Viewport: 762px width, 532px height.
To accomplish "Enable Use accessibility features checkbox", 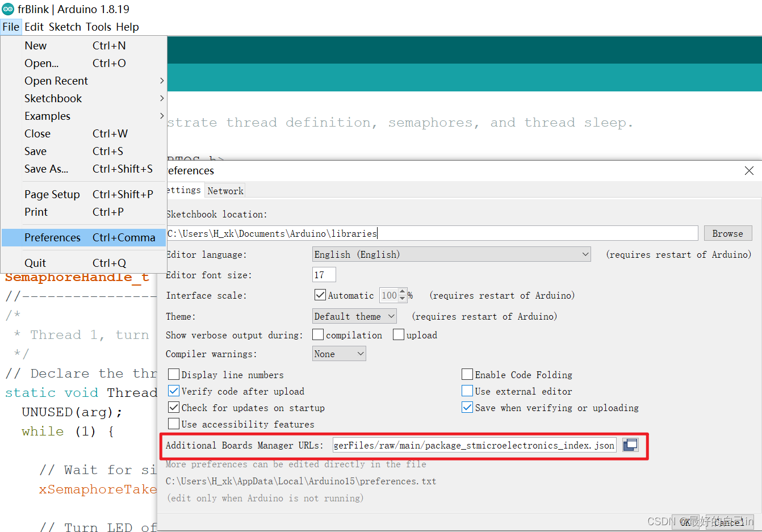I will (174, 424).
